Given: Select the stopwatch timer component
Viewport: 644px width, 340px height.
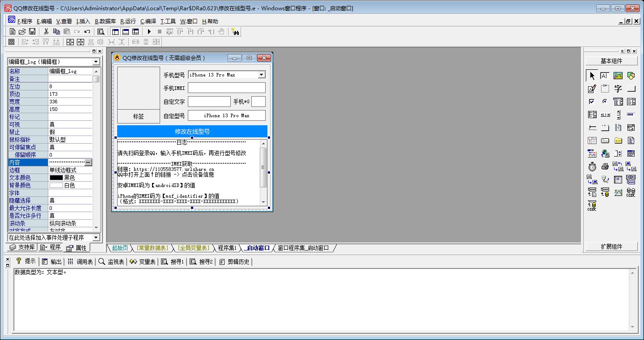Looking at the screenshot, I should coord(592,167).
